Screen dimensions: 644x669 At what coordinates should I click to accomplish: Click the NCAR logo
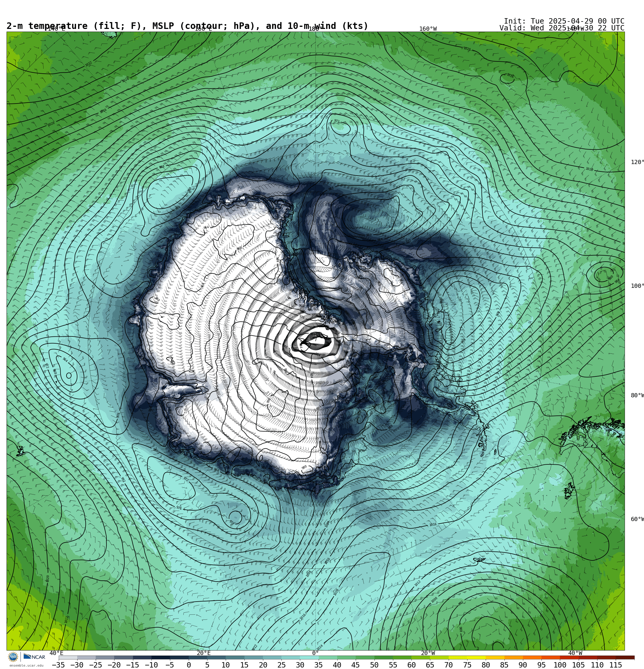coord(35,657)
